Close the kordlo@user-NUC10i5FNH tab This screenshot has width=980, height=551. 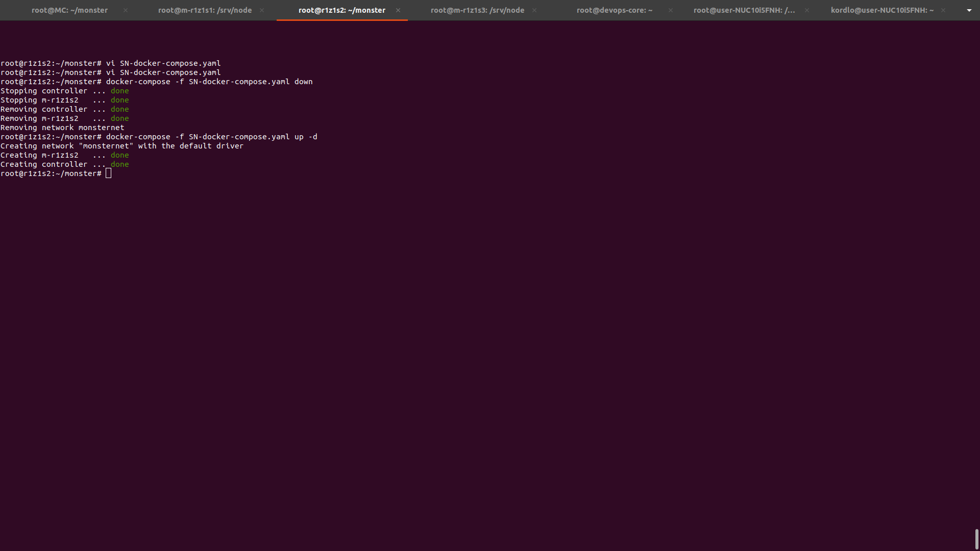tap(943, 10)
